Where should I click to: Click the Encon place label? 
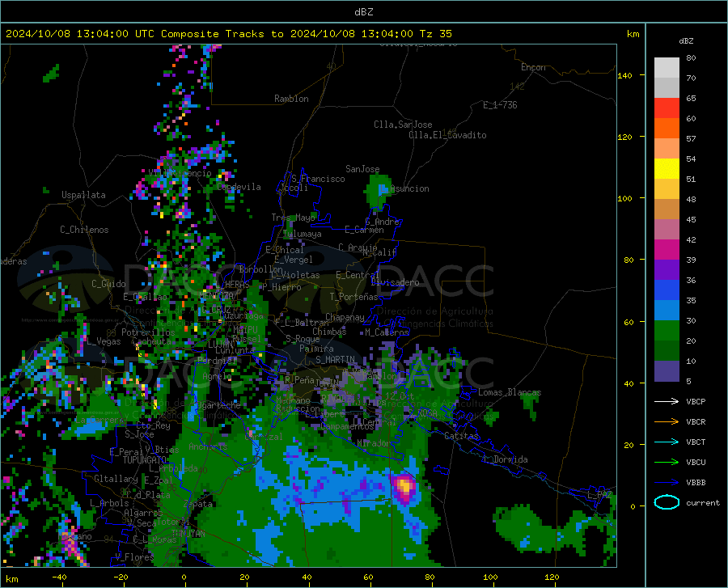[533, 67]
